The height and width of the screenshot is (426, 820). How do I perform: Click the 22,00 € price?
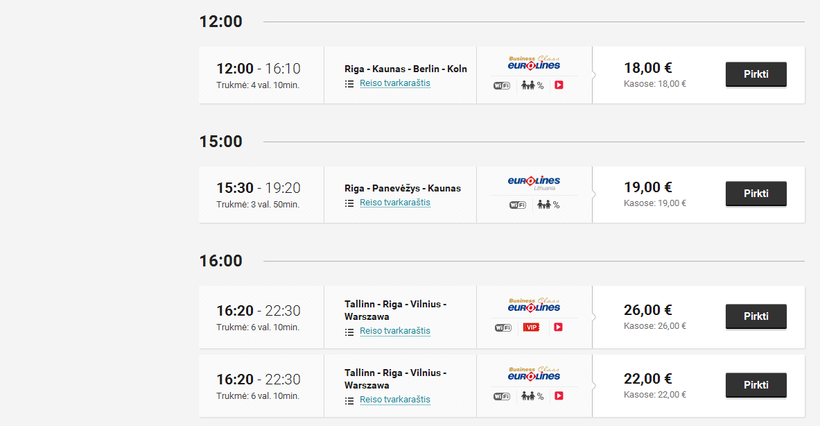point(648,378)
